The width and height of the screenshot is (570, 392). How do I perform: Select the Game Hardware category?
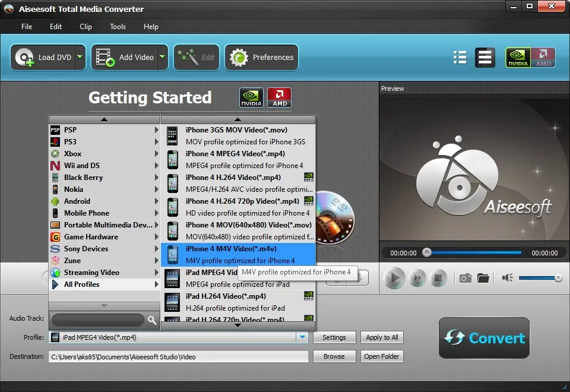click(104, 237)
